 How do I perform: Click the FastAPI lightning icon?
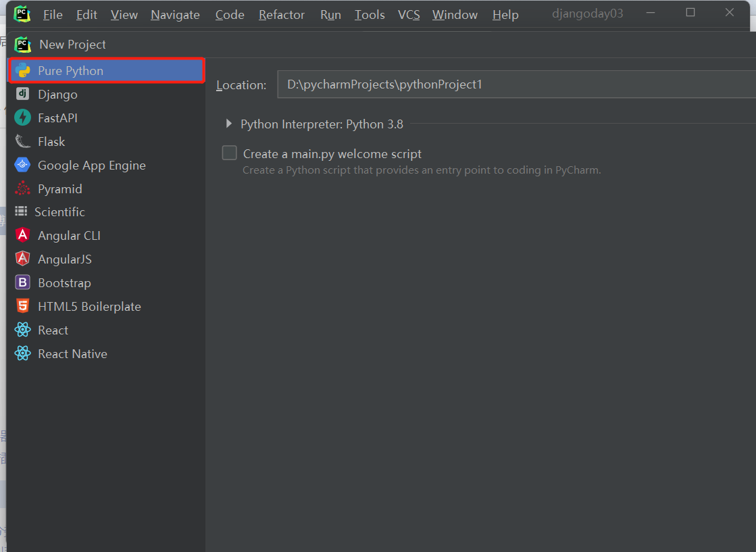click(23, 118)
